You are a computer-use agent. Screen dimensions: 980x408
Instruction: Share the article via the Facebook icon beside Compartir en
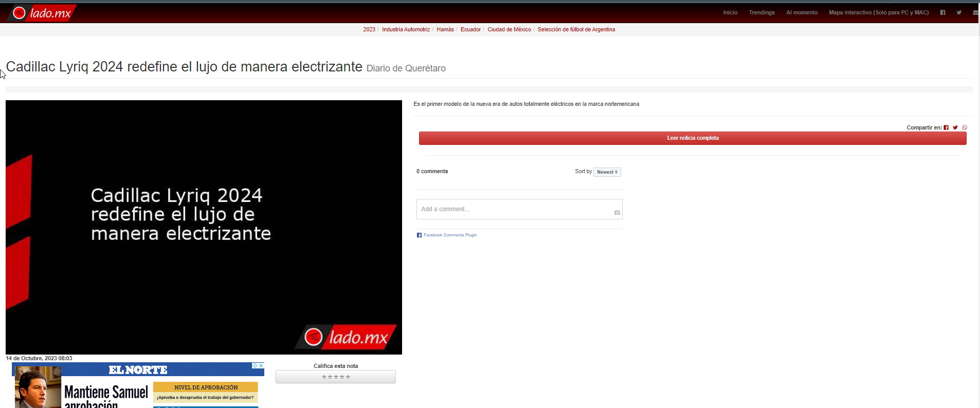click(946, 127)
